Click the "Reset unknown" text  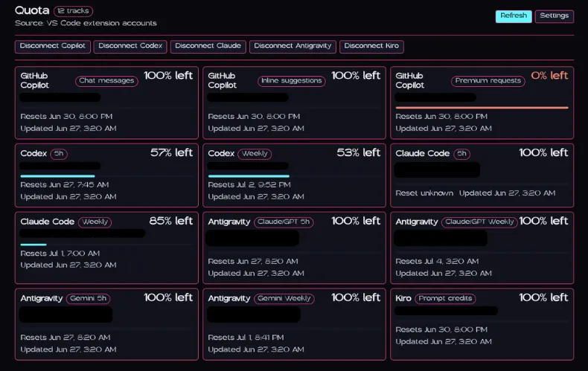point(424,193)
